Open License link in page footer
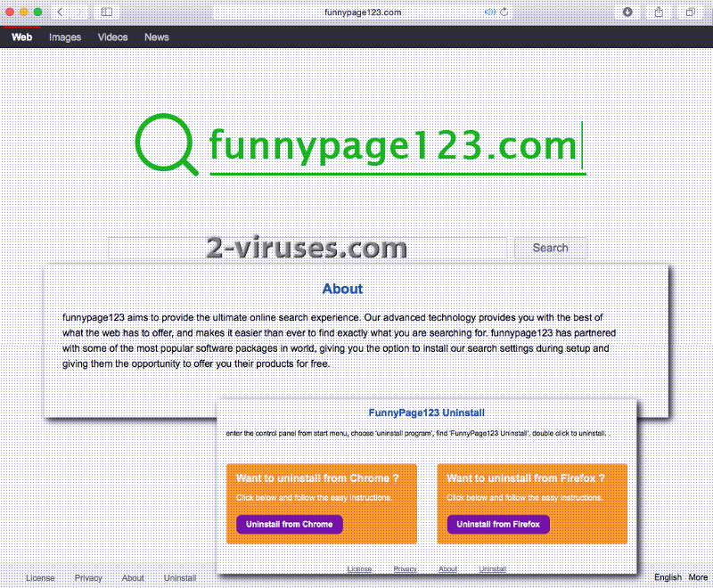Viewport: 713px width, 588px height. [40, 578]
